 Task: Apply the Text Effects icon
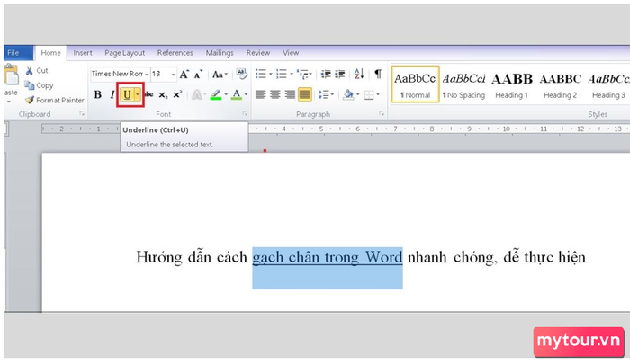[x=197, y=94]
